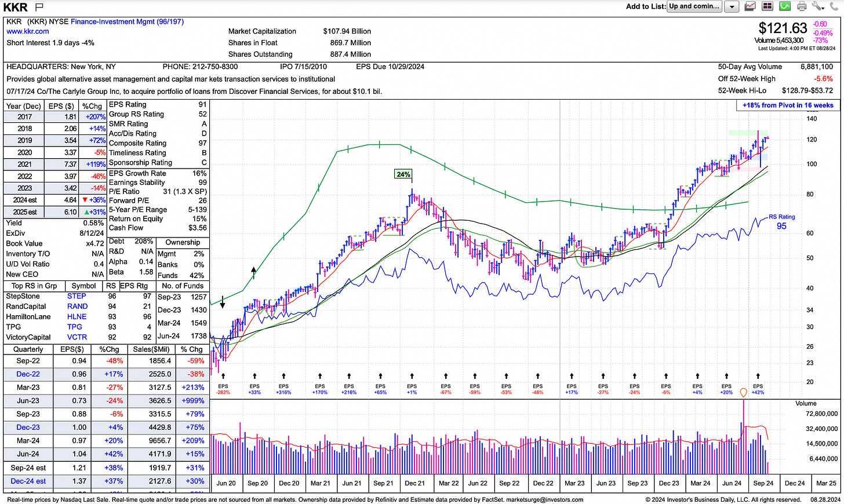Click the orange marker above the volume spike
Viewport: 844px width, 504px height.
[x=743, y=393]
